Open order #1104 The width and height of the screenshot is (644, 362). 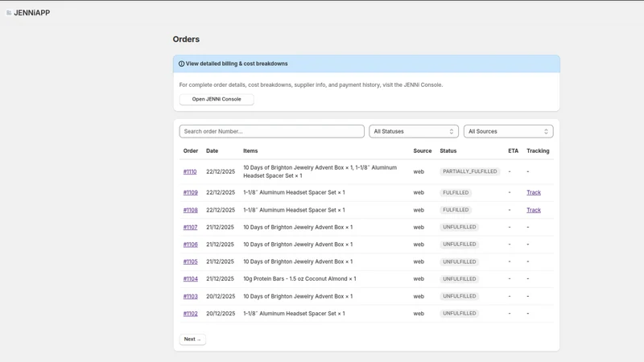(190, 279)
